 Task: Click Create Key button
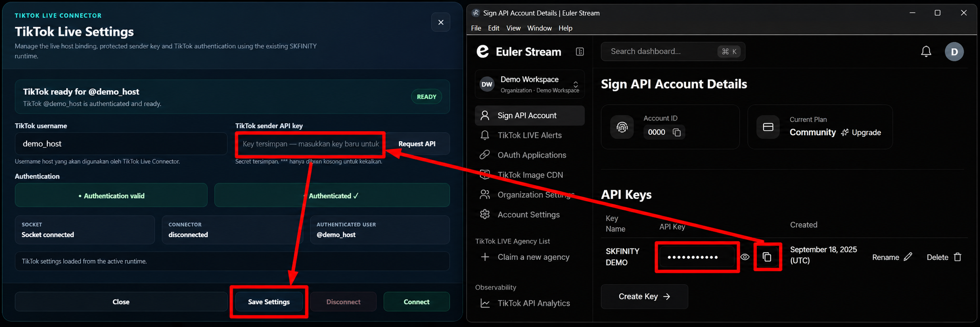pyautogui.click(x=644, y=296)
